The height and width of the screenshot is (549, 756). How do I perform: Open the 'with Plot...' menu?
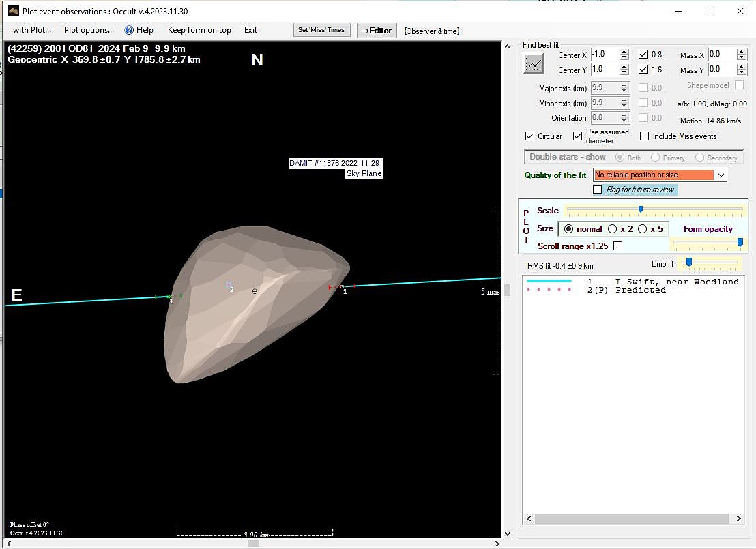tap(32, 30)
